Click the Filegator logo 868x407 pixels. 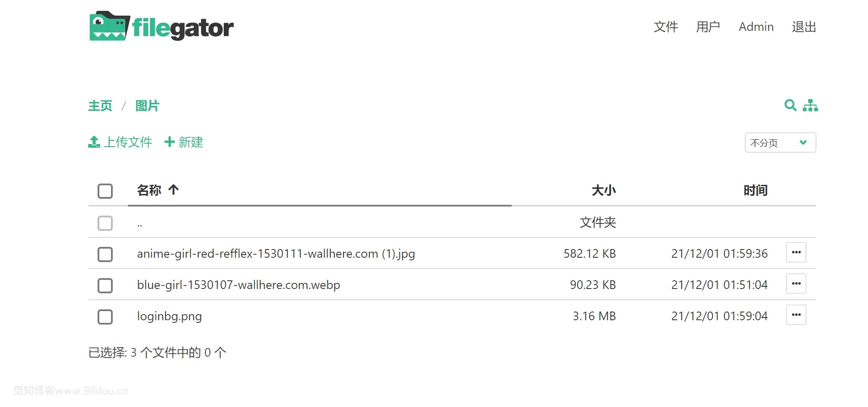pyautogui.click(x=161, y=26)
